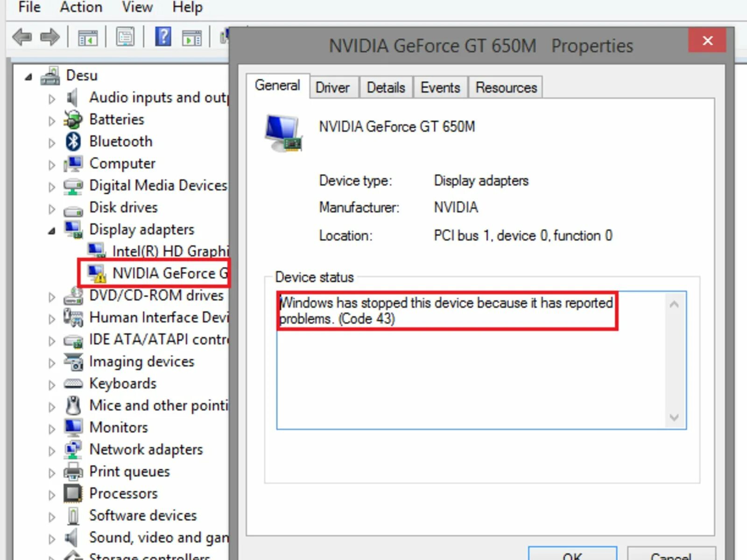Click the Properties toolbar icon

(x=125, y=37)
